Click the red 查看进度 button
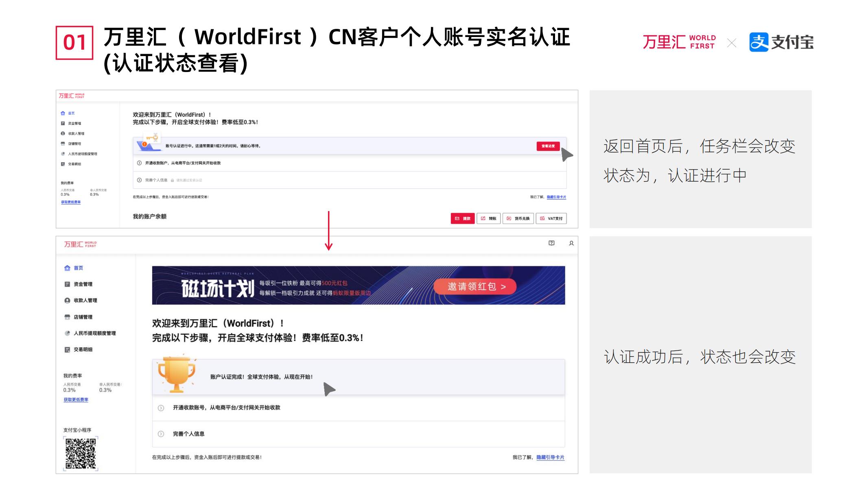 pyautogui.click(x=548, y=146)
